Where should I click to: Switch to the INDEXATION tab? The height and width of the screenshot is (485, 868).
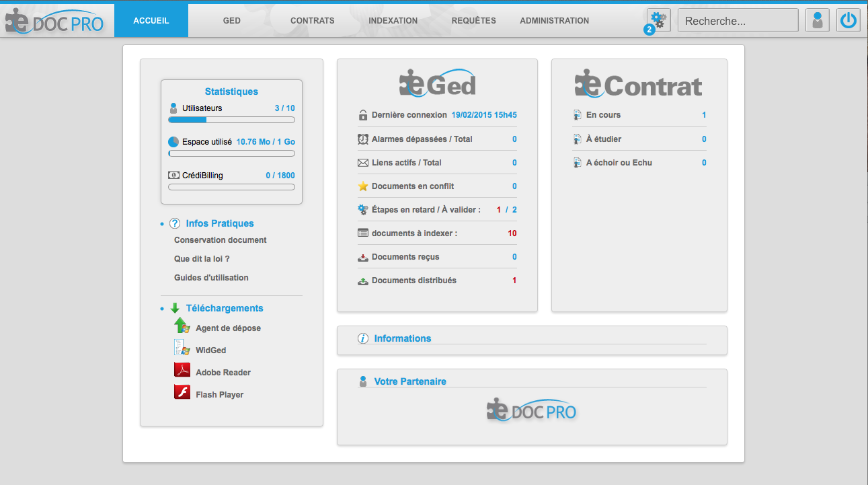tap(393, 21)
